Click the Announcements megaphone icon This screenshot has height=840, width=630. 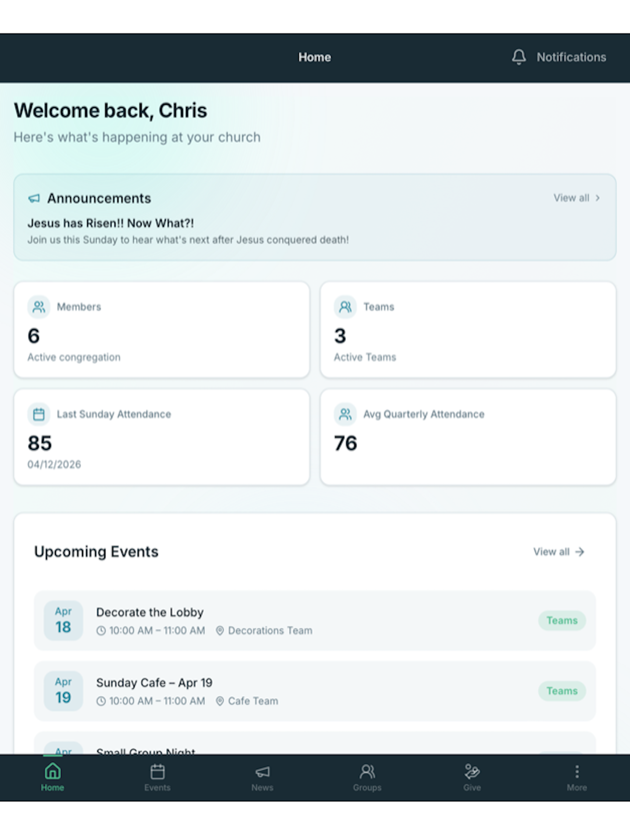(x=34, y=198)
